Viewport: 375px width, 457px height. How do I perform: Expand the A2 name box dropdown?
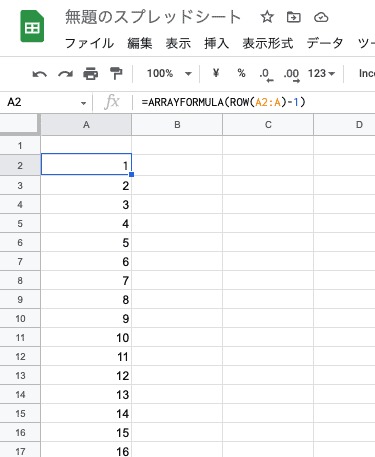pos(83,103)
